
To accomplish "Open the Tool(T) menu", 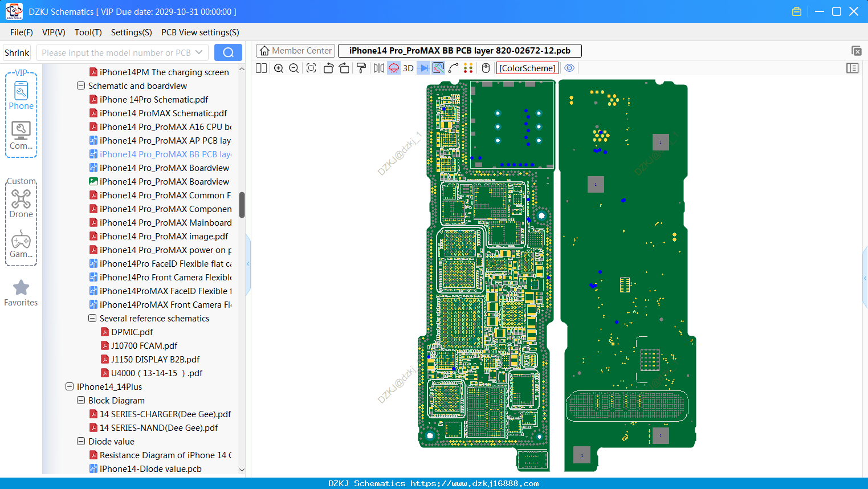I will (x=88, y=32).
